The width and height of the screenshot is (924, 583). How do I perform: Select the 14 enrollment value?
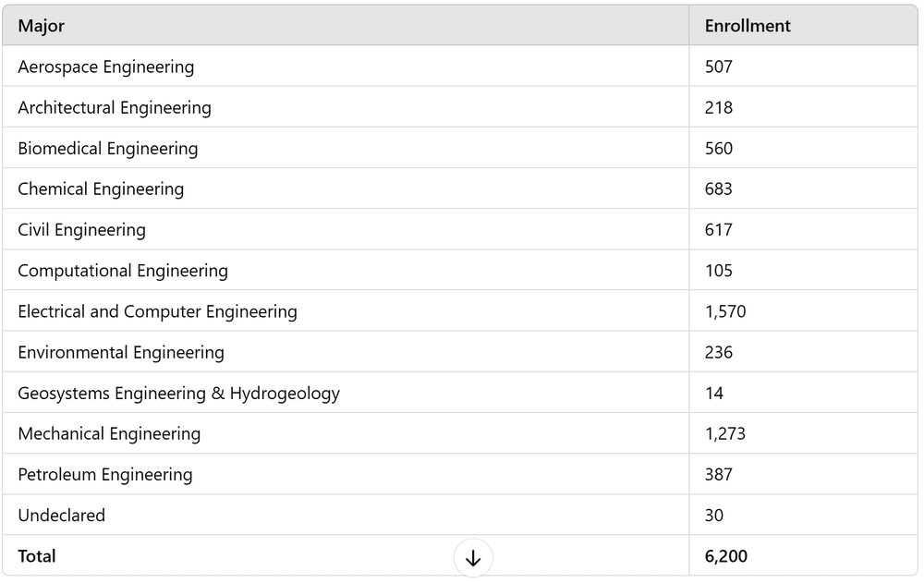click(x=714, y=394)
